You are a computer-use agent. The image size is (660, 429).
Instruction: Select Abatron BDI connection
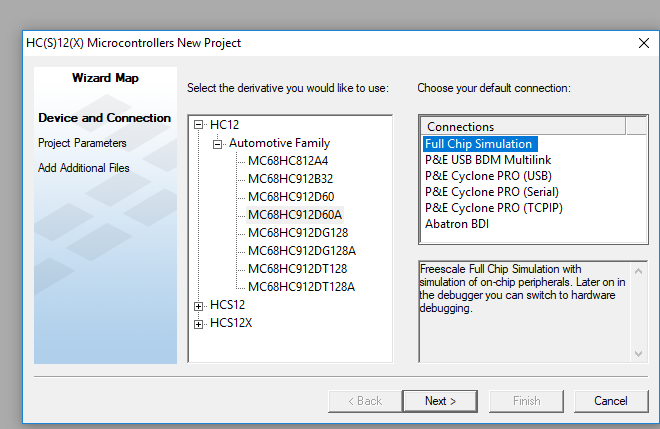point(457,224)
